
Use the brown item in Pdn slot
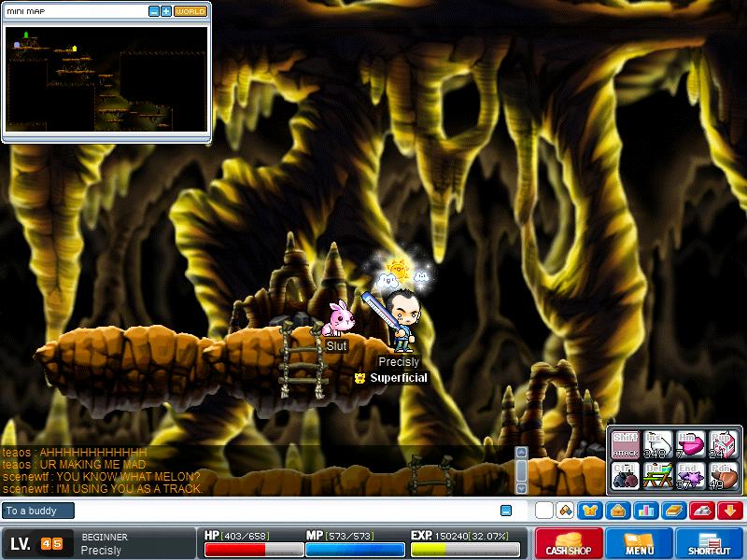(723, 475)
